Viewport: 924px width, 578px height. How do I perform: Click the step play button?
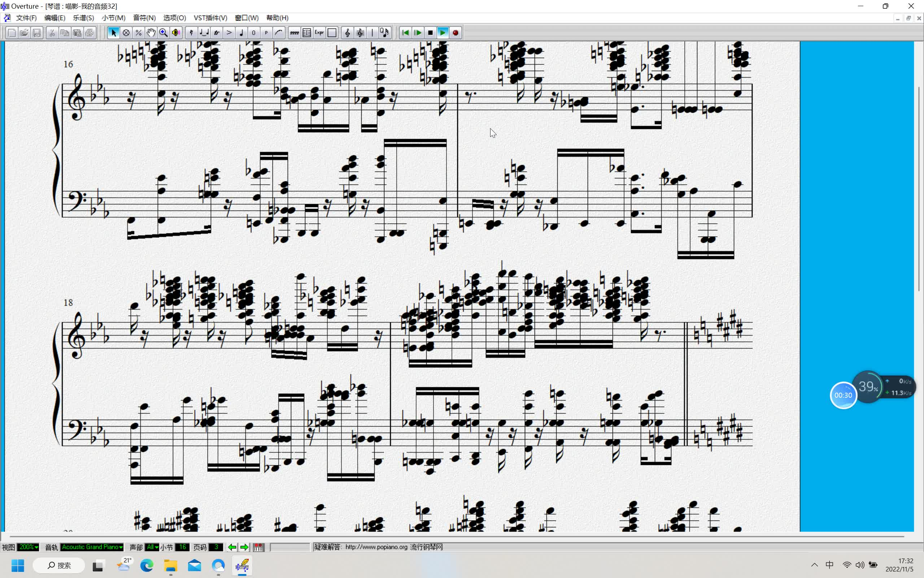pos(418,33)
